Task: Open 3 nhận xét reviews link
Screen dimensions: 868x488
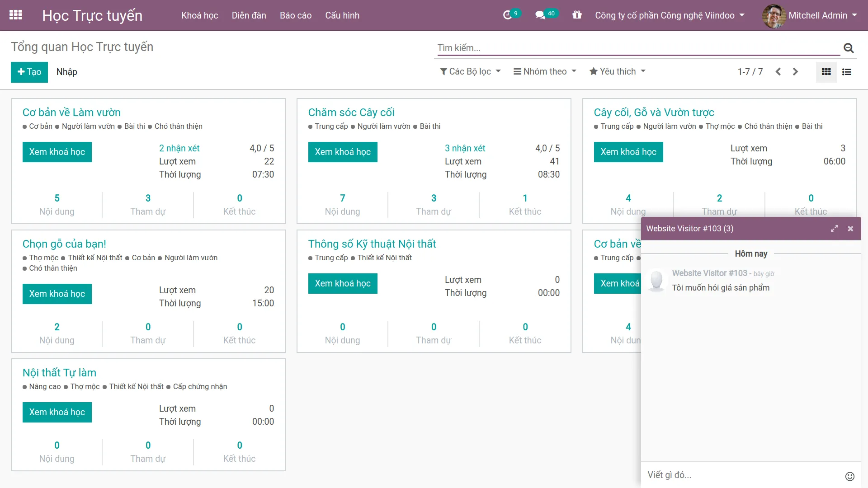Action: coord(465,148)
